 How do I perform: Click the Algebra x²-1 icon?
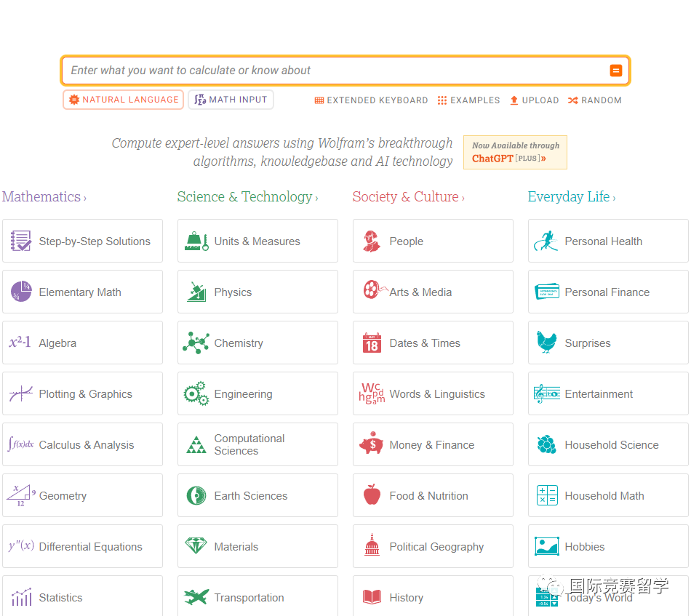(x=20, y=343)
